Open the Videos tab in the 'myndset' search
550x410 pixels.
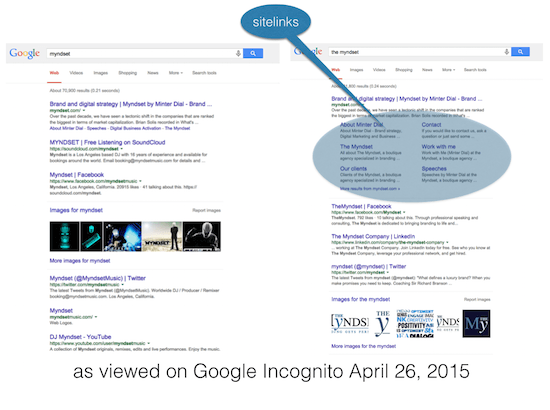click(x=76, y=73)
